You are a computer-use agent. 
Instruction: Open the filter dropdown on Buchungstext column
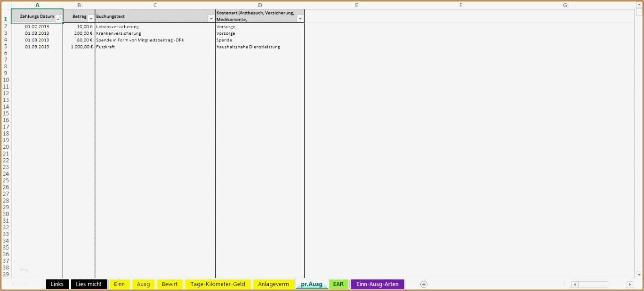pyautogui.click(x=211, y=19)
